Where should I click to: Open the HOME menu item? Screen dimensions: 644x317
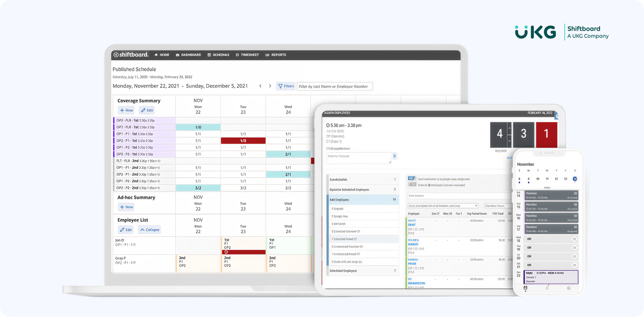162,55
